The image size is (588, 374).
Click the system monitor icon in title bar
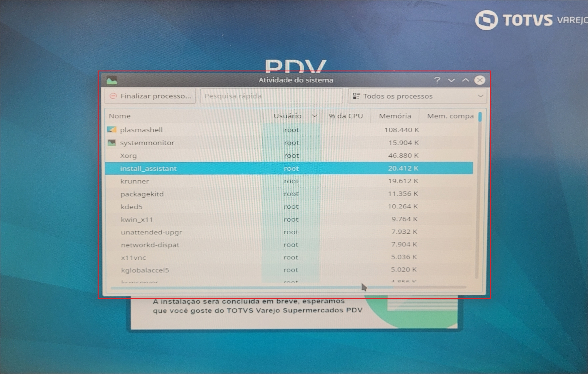click(x=112, y=80)
